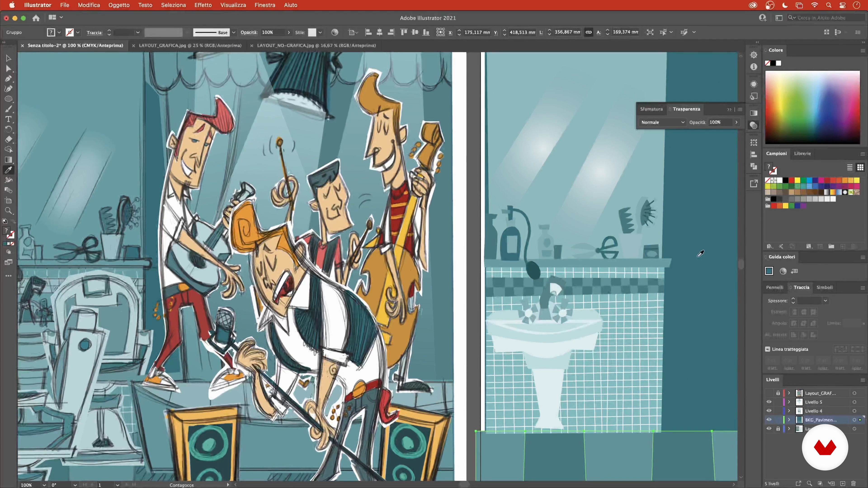Open the Stile graphic style dropdown
The height and width of the screenshot is (488, 868).
(320, 32)
